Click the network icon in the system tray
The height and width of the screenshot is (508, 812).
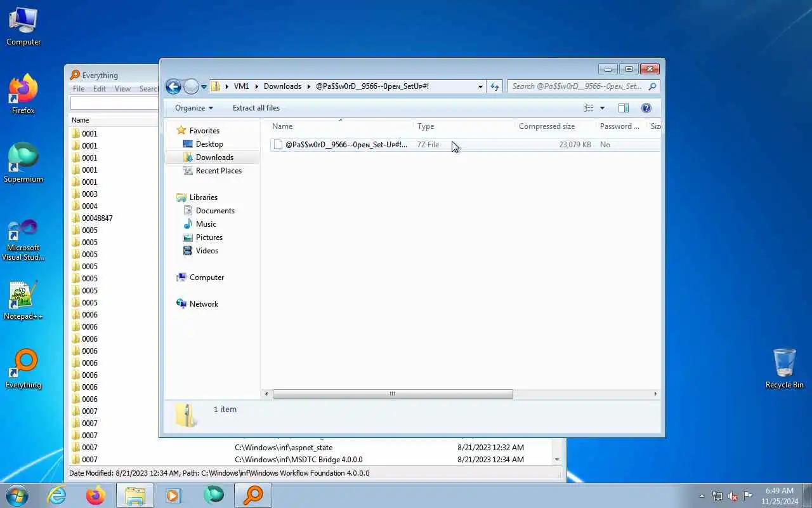coord(717,496)
